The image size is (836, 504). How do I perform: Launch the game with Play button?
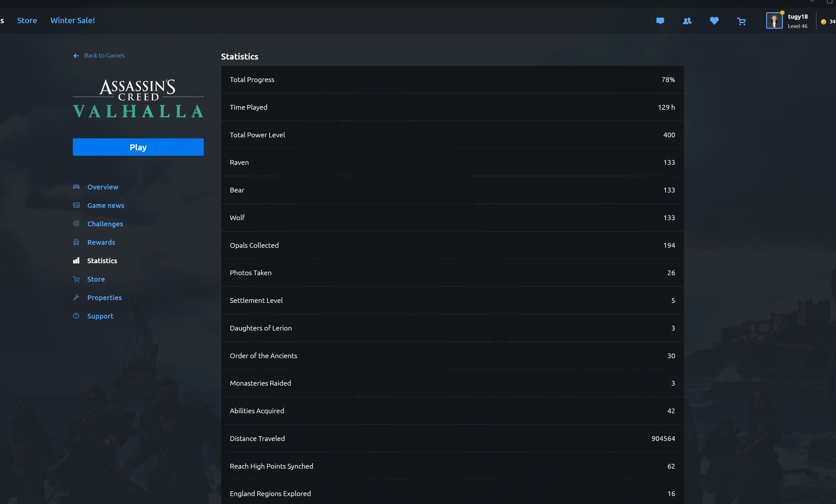tap(138, 147)
